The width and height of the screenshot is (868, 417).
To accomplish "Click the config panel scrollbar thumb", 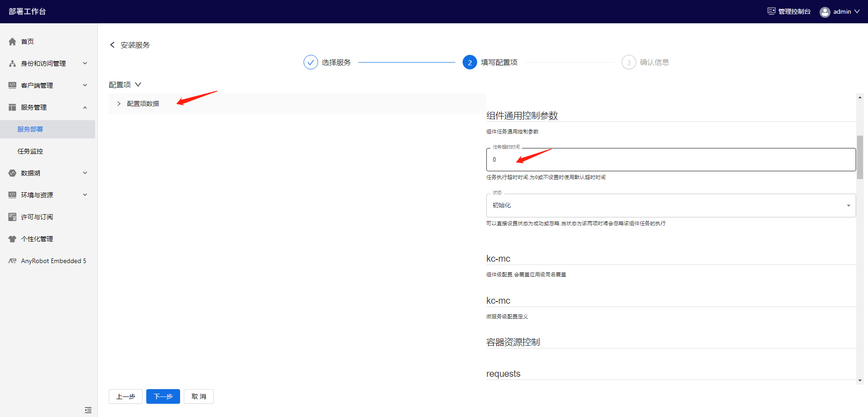I will [x=860, y=157].
